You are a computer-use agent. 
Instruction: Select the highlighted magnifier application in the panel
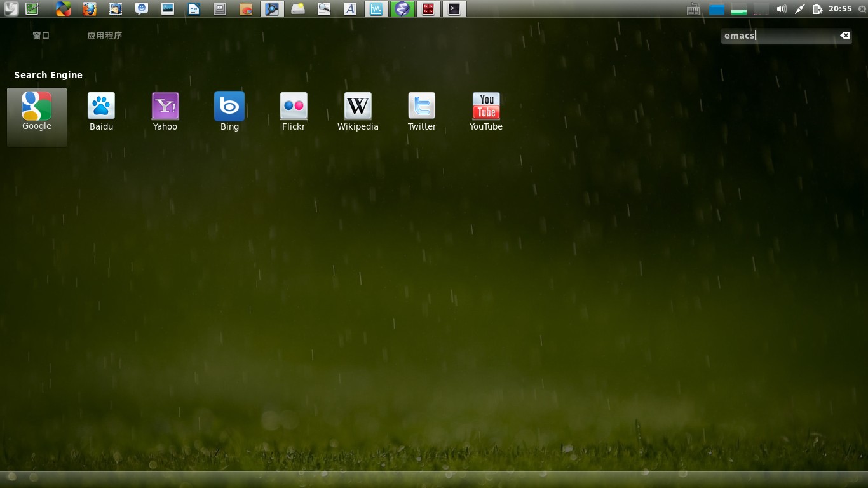pyautogui.click(x=272, y=9)
